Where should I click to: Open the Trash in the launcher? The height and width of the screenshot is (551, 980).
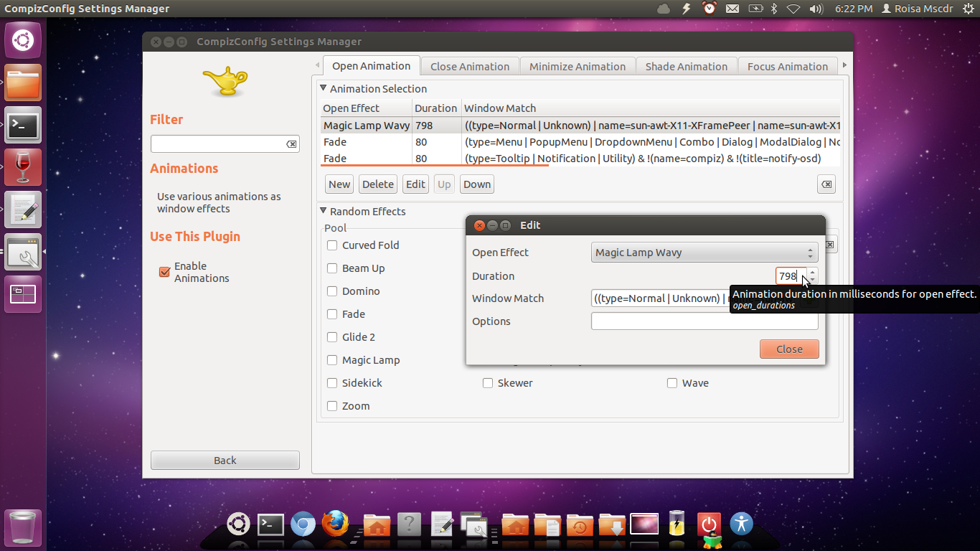click(23, 529)
